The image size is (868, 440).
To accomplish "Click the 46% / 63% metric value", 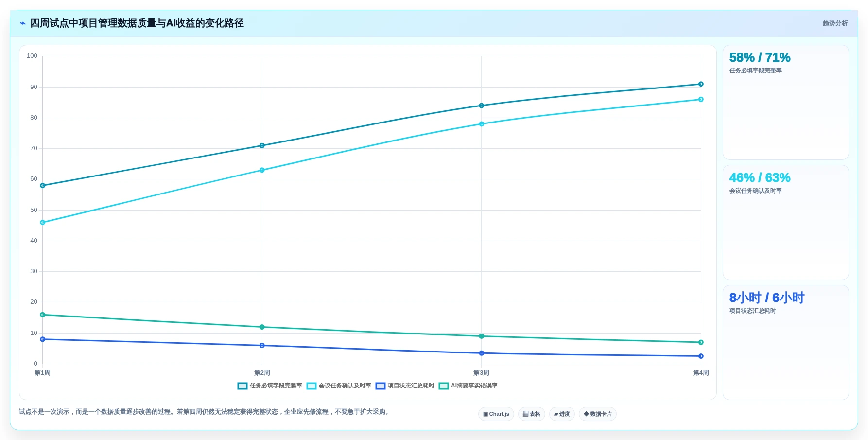I will pos(760,178).
